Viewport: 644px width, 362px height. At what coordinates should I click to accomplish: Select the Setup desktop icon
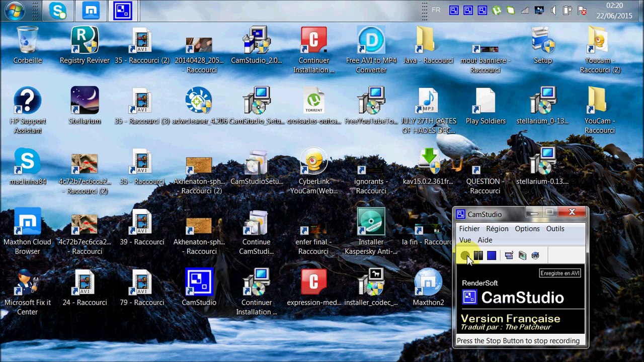point(543,46)
